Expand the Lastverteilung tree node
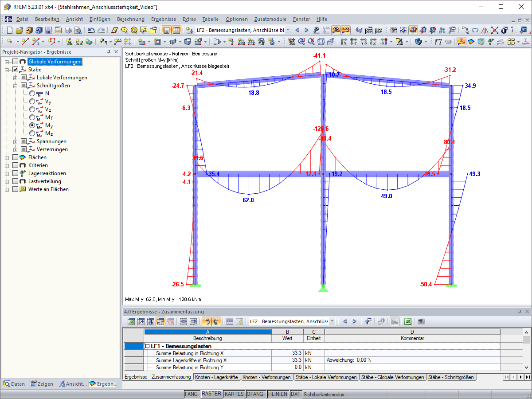This screenshot has width=532, height=399. click(x=7, y=181)
